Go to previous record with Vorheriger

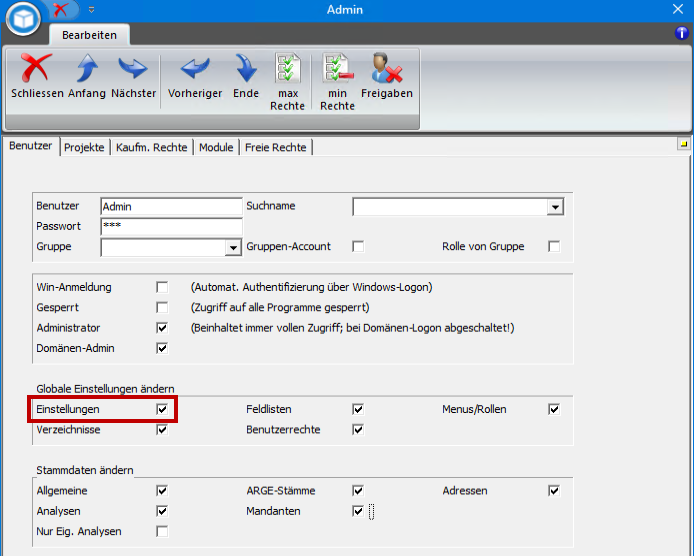click(194, 70)
